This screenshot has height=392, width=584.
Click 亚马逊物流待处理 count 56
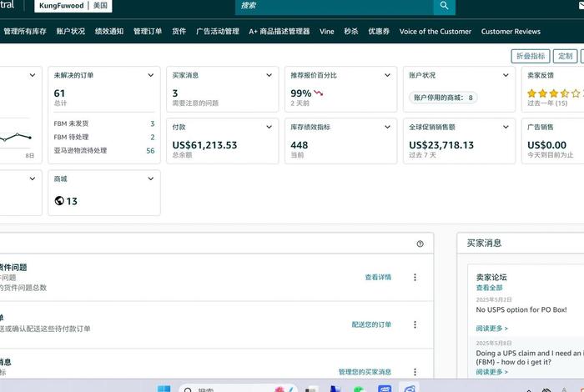coord(150,151)
